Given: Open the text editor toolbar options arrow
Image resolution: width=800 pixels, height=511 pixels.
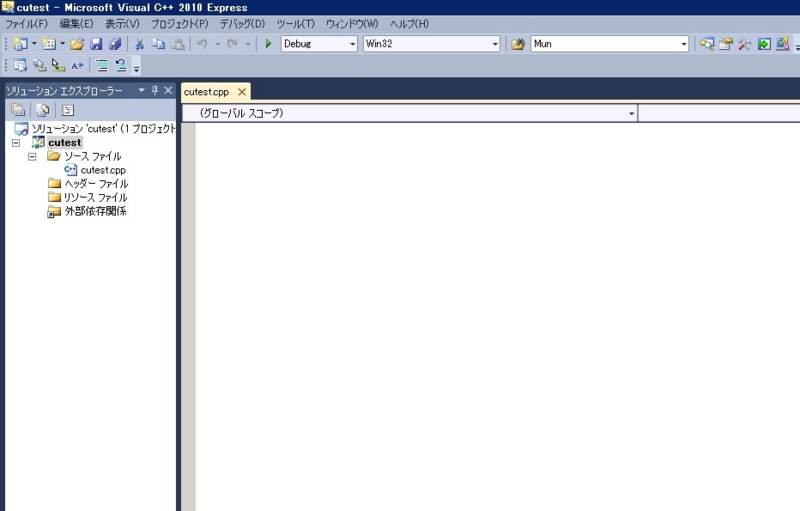Looking at the screenshot, I should tap(136, 67).
